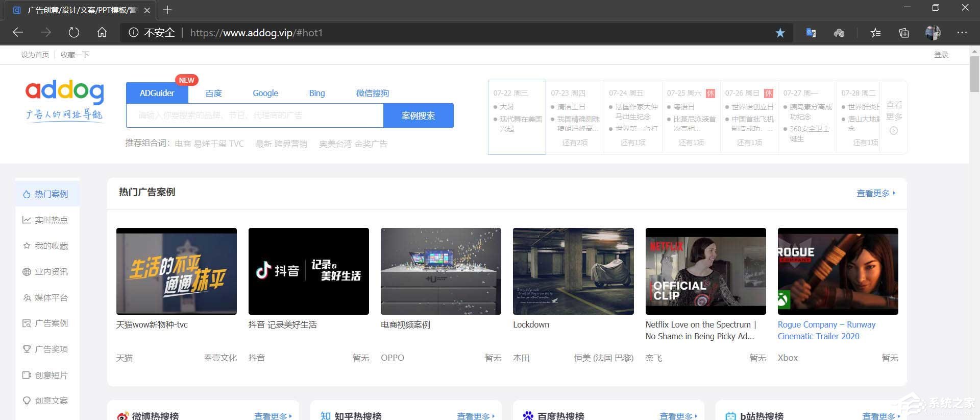Expand 查看更多 for 热门广告案例
Screen dimensions: 980x420
[x=875, y=193]
